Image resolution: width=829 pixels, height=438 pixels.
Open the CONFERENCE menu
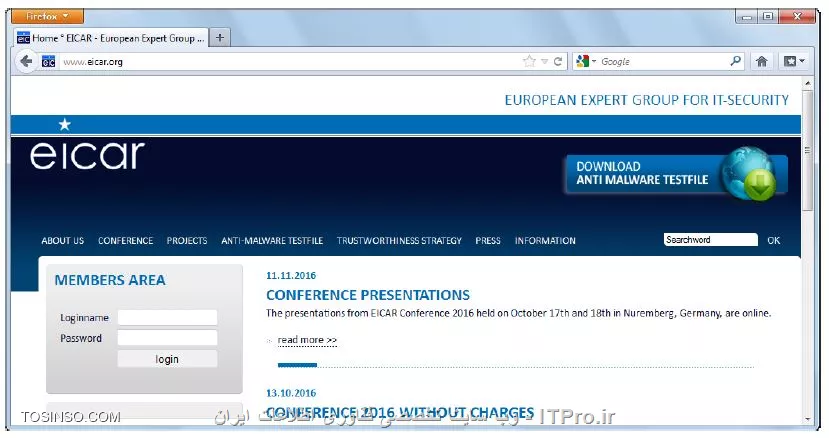pos(125,241)
